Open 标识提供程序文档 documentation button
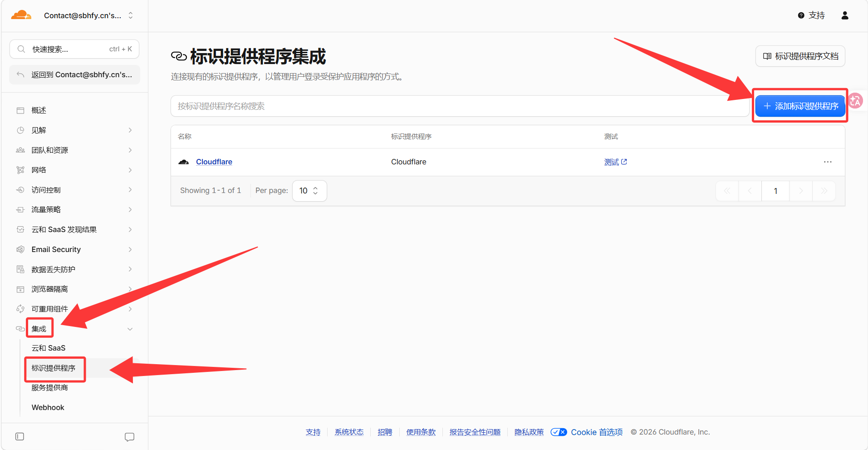This screenshot has height=450, width=868. click(x=800, y=56)
